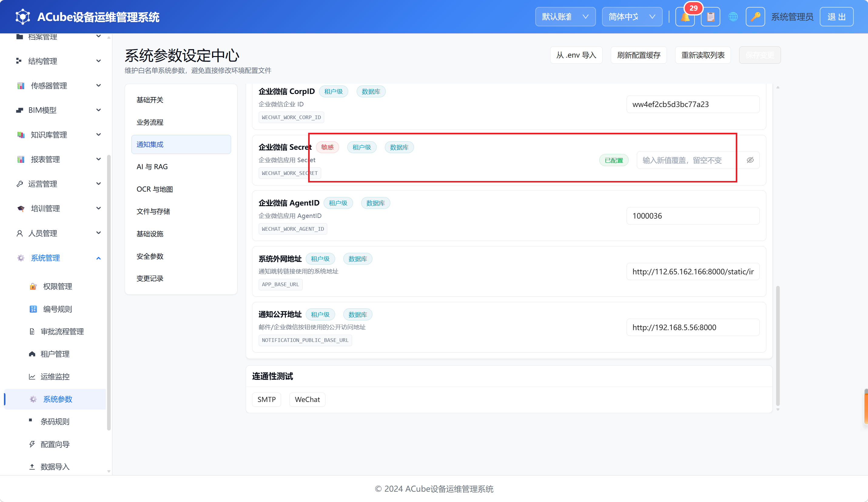Image resolution: width=868 pixels, height=502 pixels.
Task: Switch to the 安全参数 category
Action: point(181,256)
